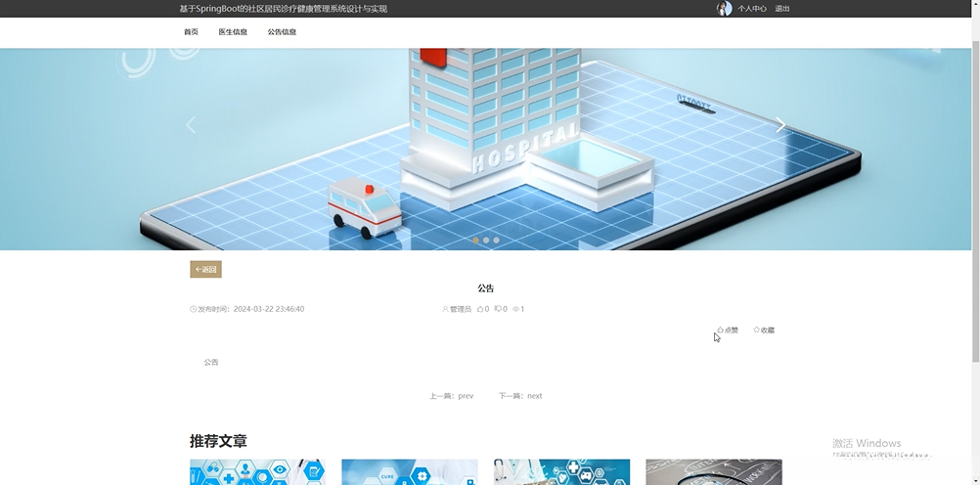The image size is (980, 485).
Task: Click 退出 to log out
Action: coord(781,9)
